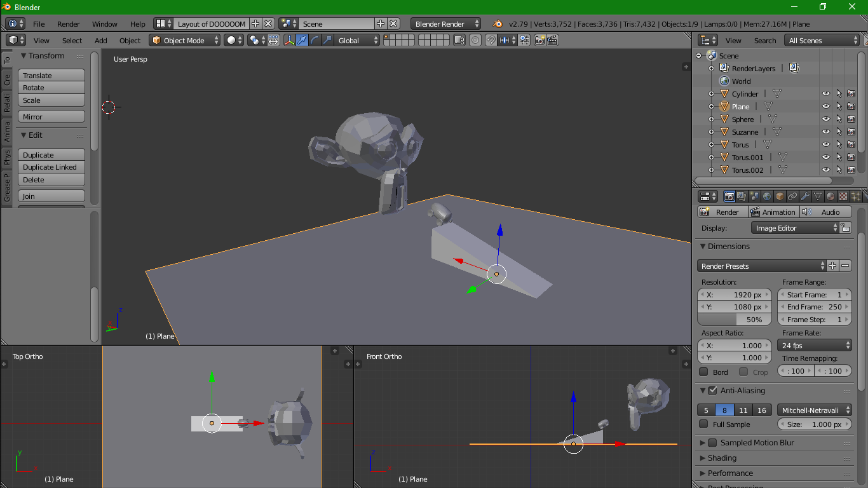Expand the Torus.001 outliner entry
Image resolution: width=868 pixels, height=488 pixels.
712,157
